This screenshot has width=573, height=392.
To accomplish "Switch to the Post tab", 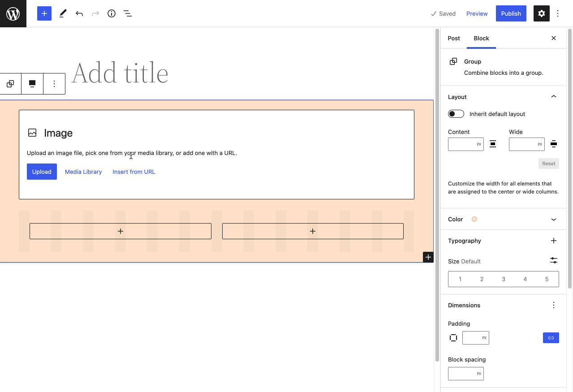I will 453,38.
